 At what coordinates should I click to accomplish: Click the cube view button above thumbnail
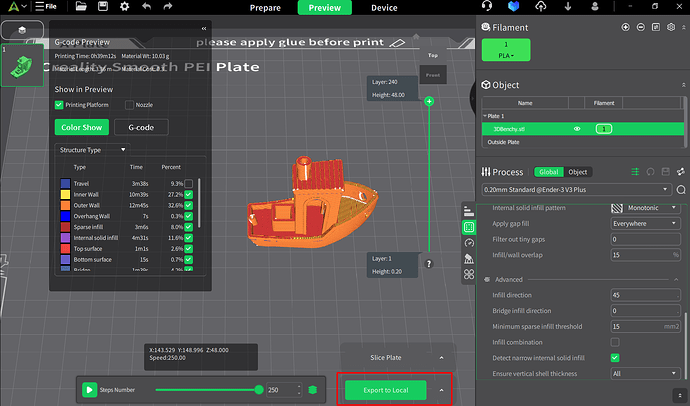[22, 30]
